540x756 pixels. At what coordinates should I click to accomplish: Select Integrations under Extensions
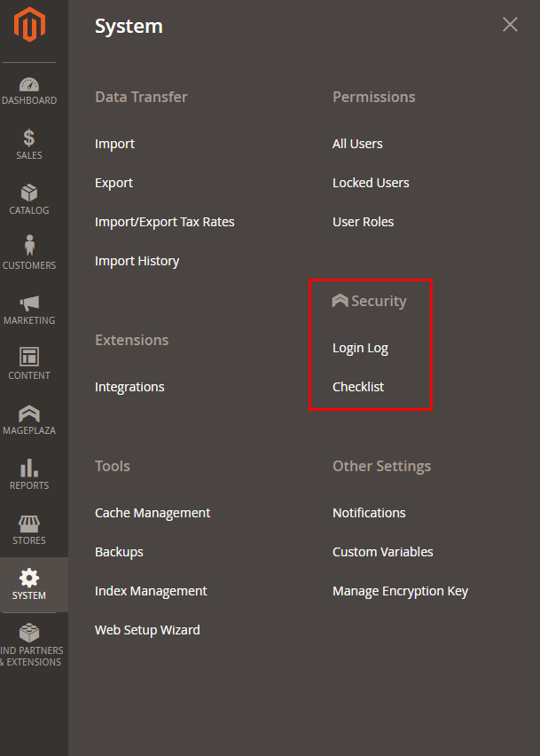pos(129,387)
